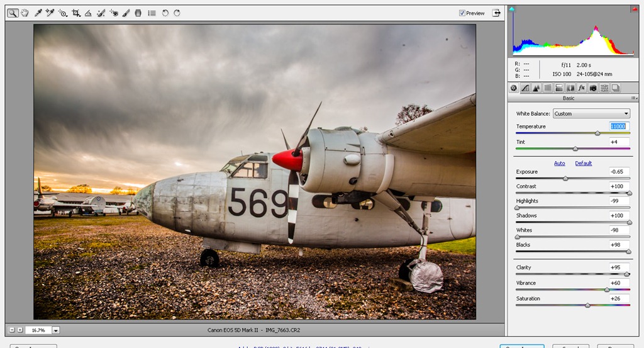Select the Hand tool
Viewport: 644px width, 348px height.
tap(25, 13)
